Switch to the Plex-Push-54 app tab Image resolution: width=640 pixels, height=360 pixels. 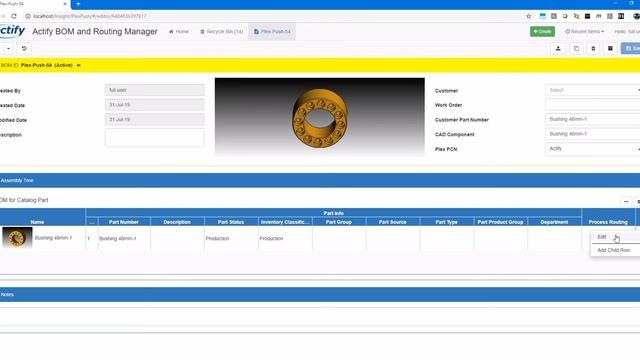click(x=272, y=31)
